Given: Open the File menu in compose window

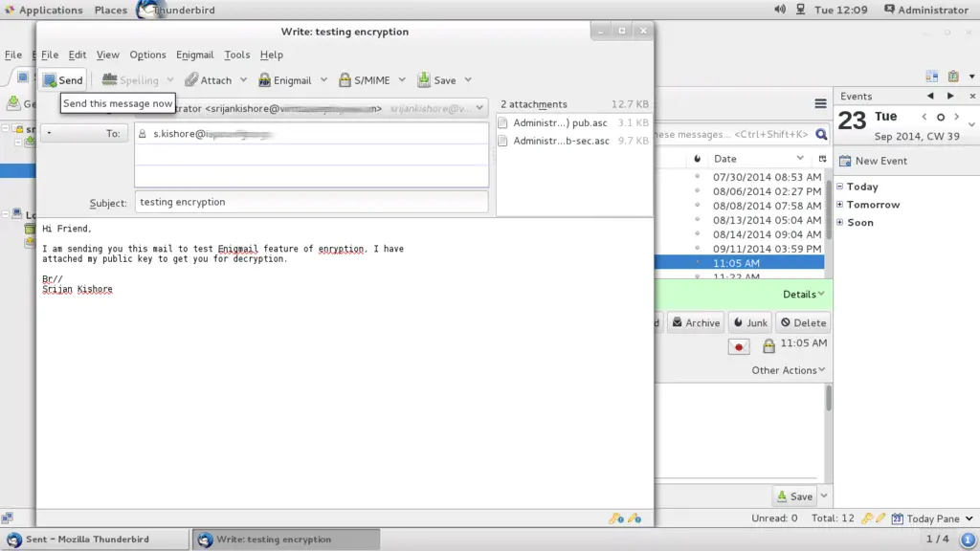Looking at the screenshot, I should [x=50, y=55].
